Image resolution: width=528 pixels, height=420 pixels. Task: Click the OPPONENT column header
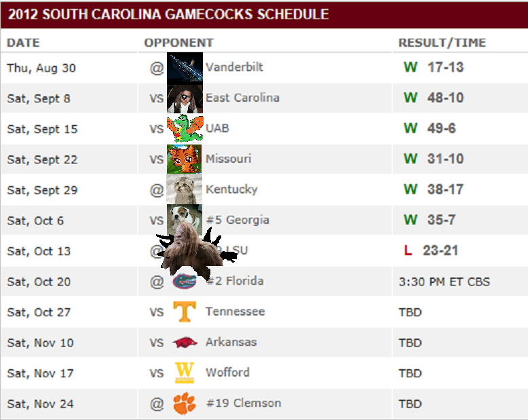click(178, 43)
